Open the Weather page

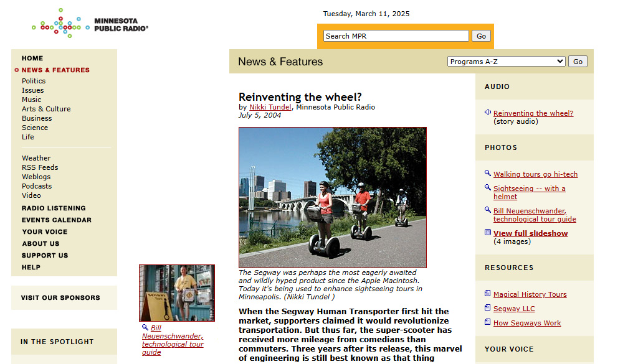36,158
